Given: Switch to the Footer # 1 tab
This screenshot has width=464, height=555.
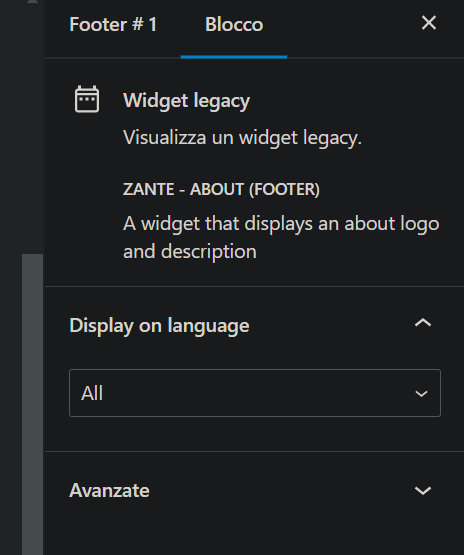Looking at the screenshot, I should 113,24.
